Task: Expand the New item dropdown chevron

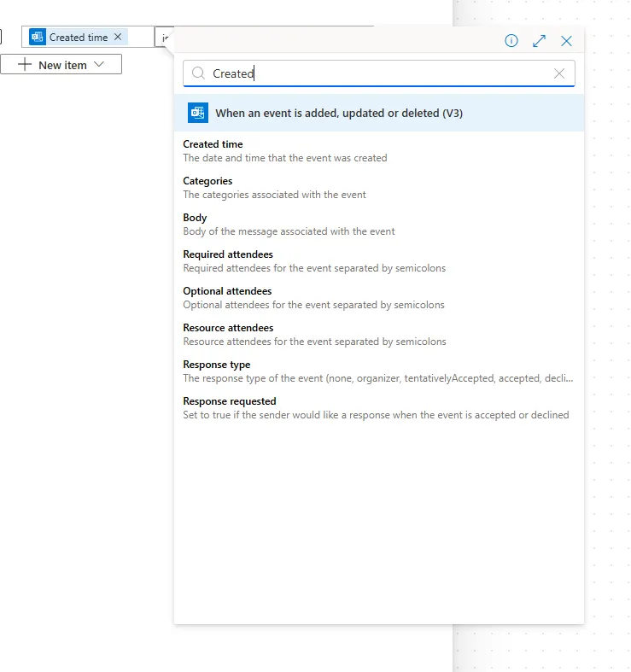Action: [x=99, y=65]
